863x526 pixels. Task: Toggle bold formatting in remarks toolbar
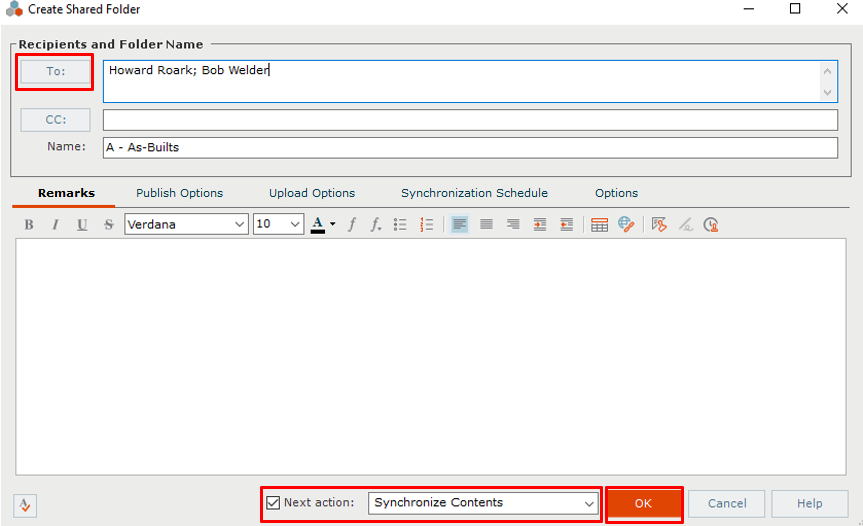[x=29, y=224]
